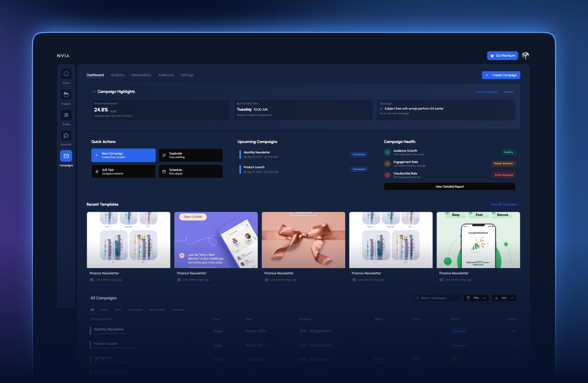This screenshot has height=383, width=588.
Task: Select the Studio sidebar icon
Action: pos(66,115)
